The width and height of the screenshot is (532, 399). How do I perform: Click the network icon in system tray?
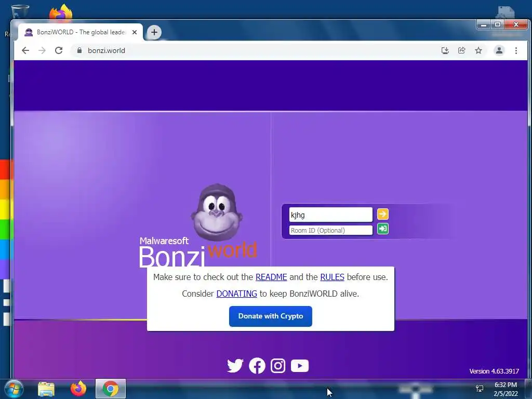(x=480, y=389)
